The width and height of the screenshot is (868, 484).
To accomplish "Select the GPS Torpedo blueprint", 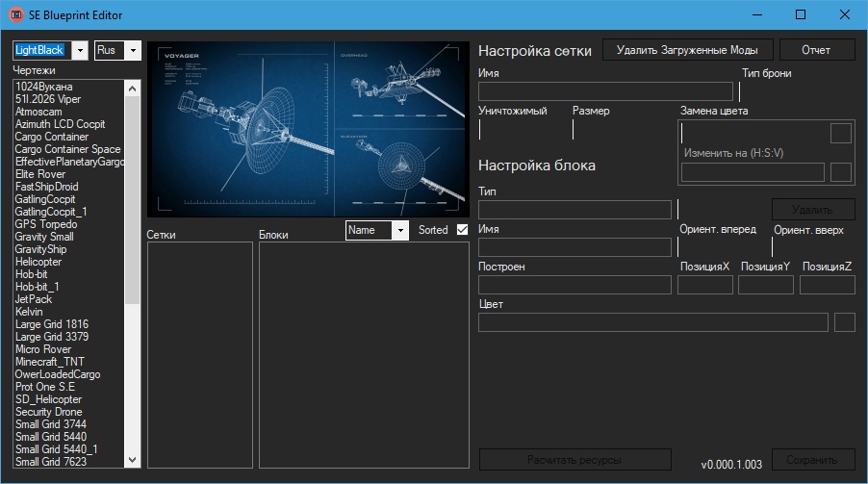I will [x=69, y=224].
